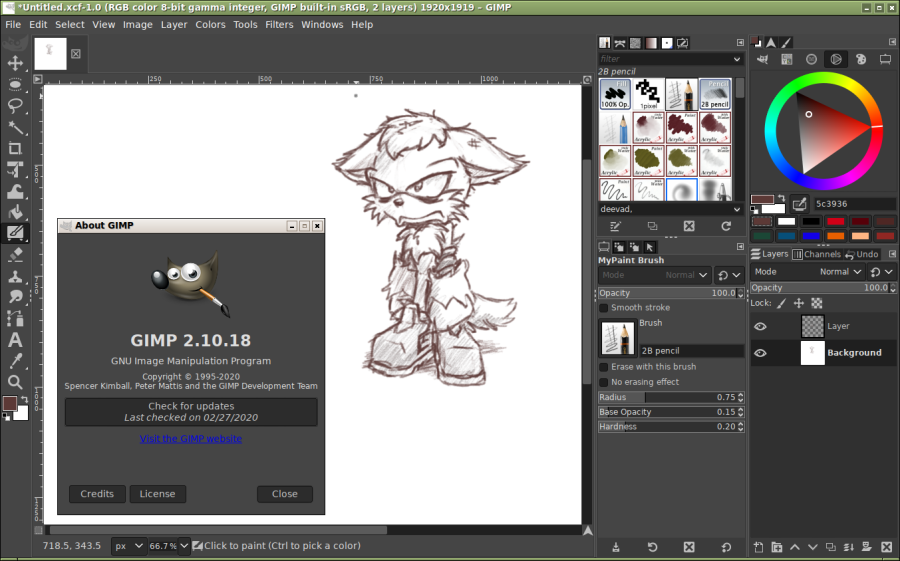This screenshot has height=561, width=900.
Task: Add a mask to the layer
Action: pyautogui.click(x=867, y=547)
